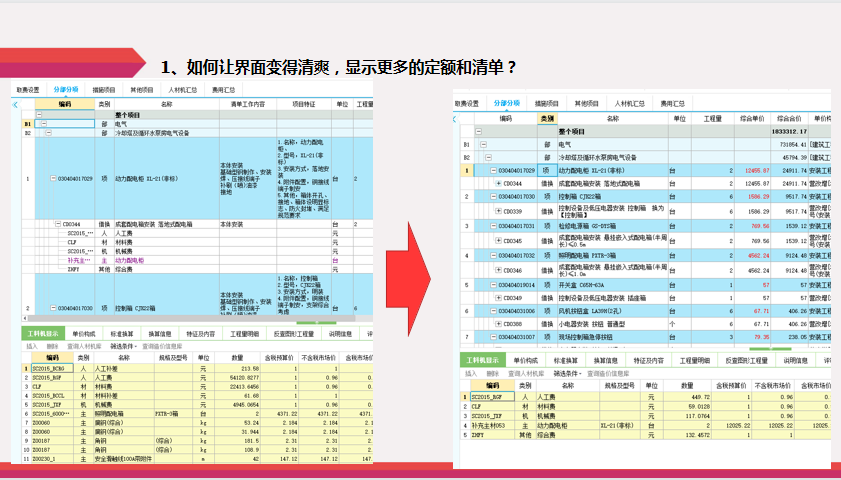
Task: Open 筛选条件 dropdown in right screenshot
Action: click(567, 373)
